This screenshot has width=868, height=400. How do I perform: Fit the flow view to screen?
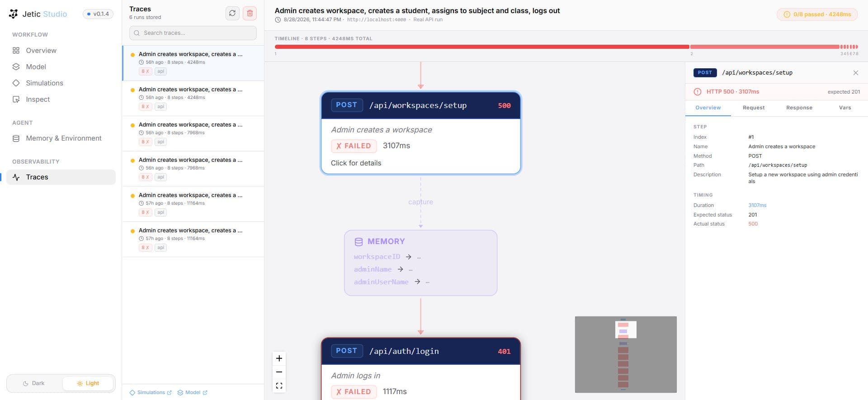pos(279,386)
